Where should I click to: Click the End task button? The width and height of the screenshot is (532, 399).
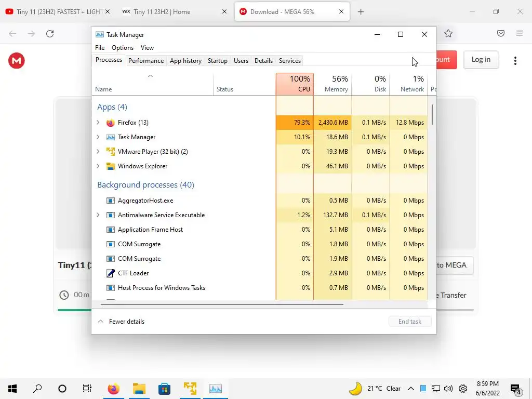(410, 321)
